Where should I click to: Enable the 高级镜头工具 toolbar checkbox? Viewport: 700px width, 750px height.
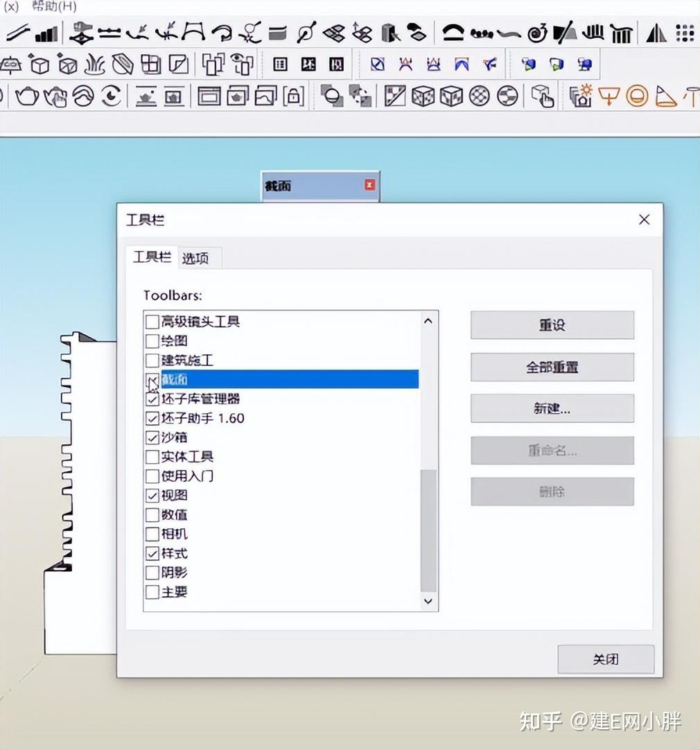(x=152, y=322)
